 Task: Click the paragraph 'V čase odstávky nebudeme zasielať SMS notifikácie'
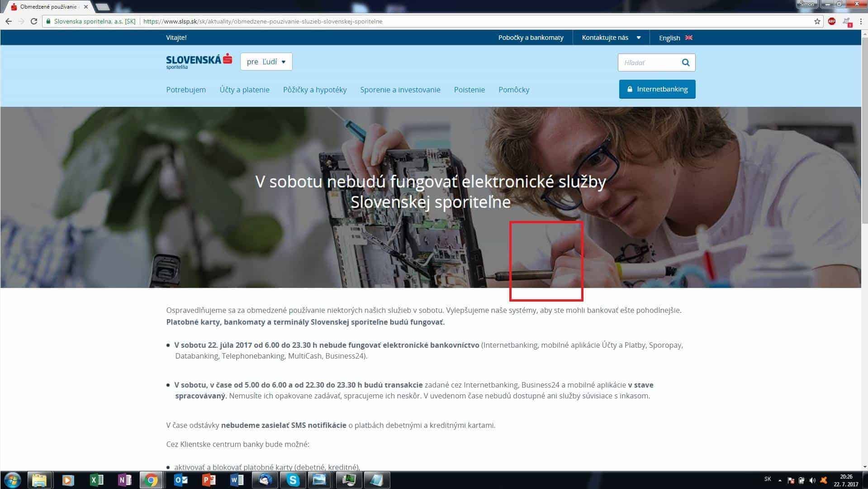pos(331,425)
